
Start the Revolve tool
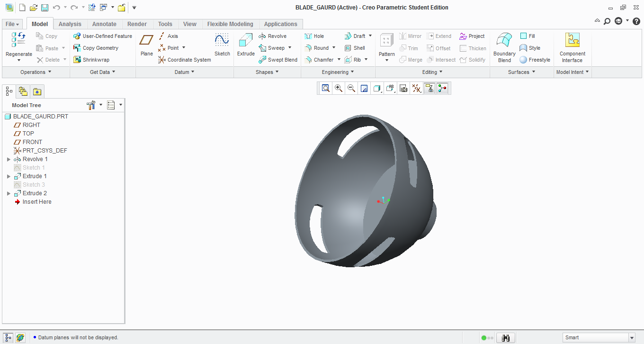click(273, 36)
